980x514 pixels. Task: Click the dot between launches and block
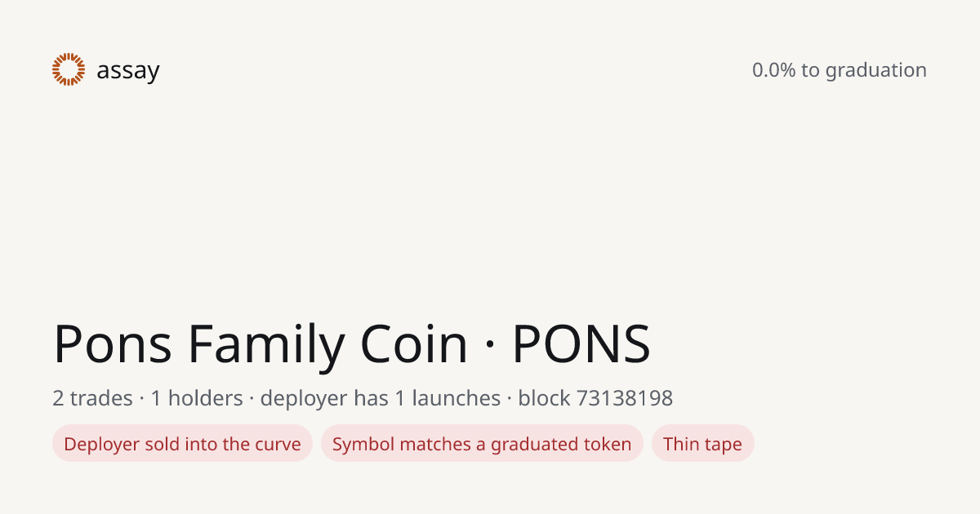coord(510,399)
